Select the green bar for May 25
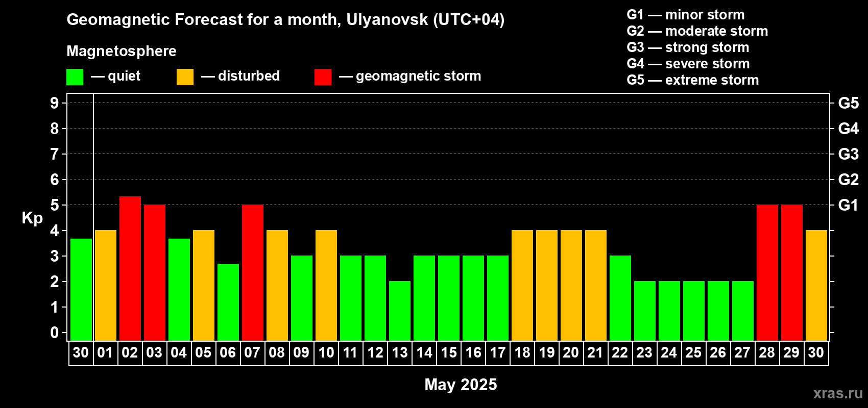Viewport: 868px width, 408px height. 694,311
